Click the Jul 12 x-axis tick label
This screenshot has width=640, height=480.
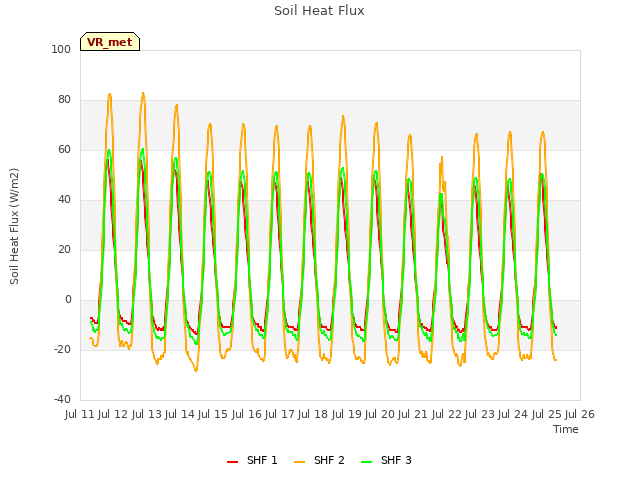(x=113, y=414)
